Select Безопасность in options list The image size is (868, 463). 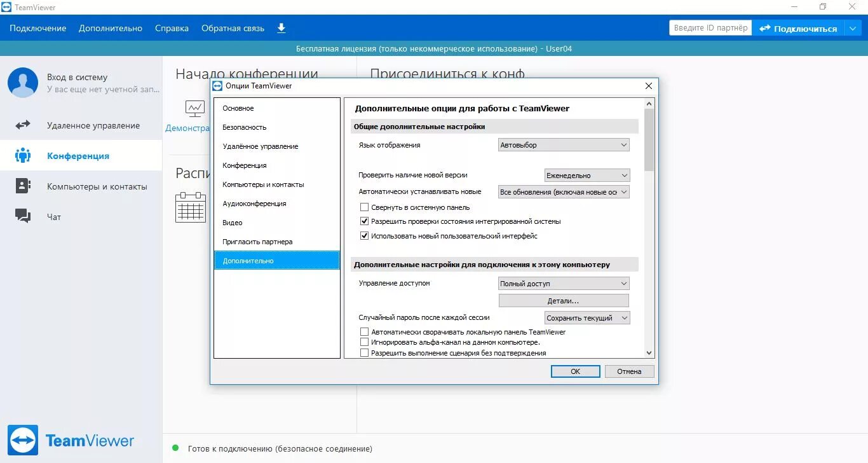pyautogui.click(x=277, y=127)
